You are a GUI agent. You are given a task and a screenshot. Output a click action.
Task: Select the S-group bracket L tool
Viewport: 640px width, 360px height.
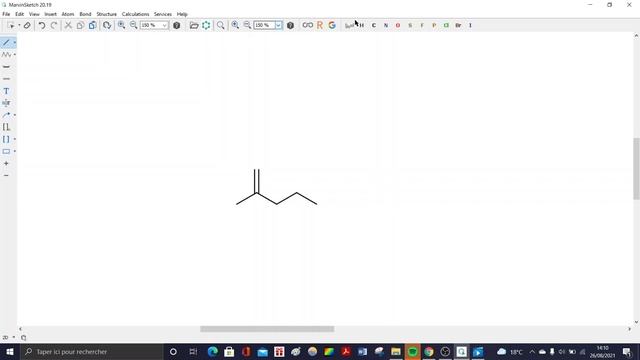click(6, 127)
